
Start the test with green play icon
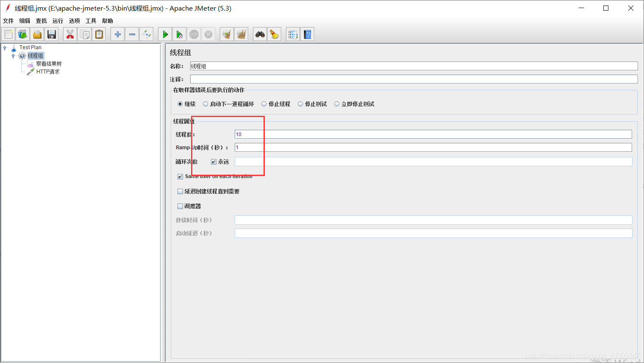(x=165, y=34)
